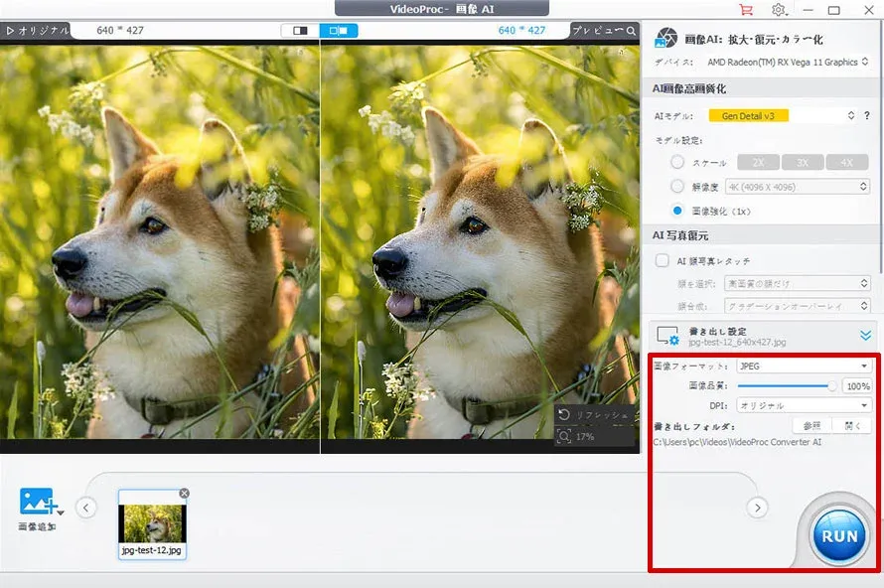Choose the 3X scale button
Screen dimensions: 884x588
803,162
